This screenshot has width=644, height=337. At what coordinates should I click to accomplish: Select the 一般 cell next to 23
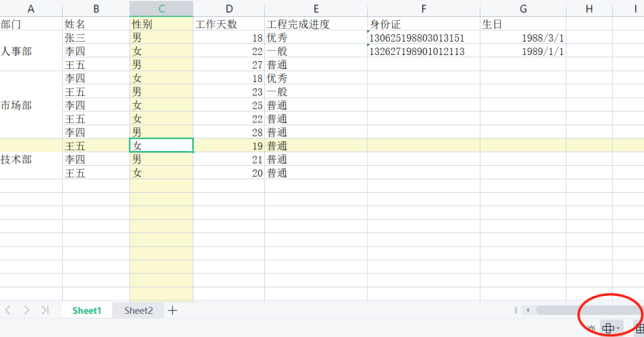click(x=316, y=91)
